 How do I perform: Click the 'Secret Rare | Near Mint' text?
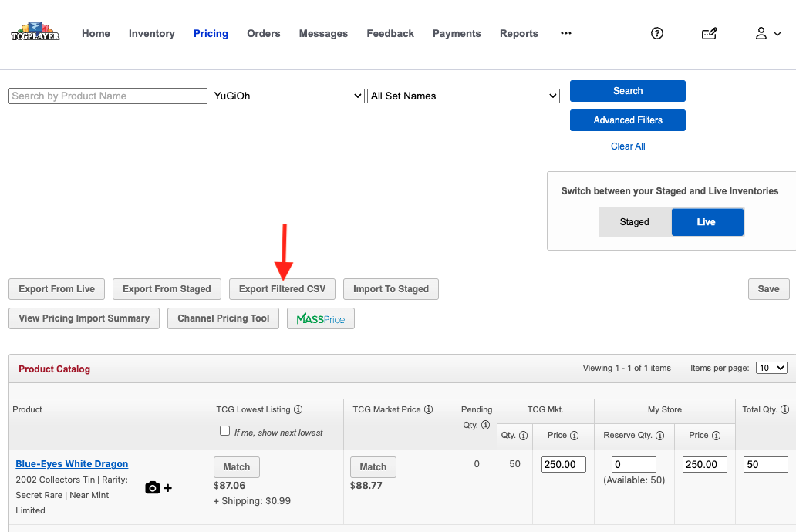pos(62,495)
